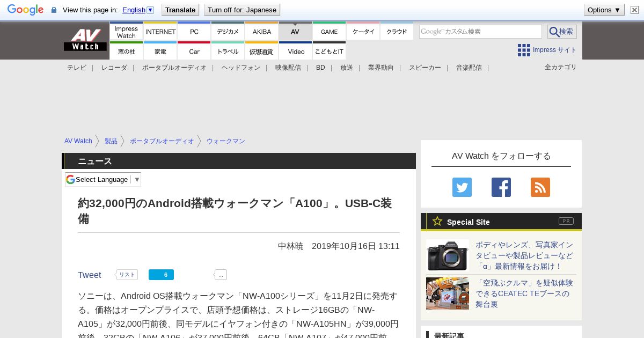Open the 空飛ぶクルマ CEATEC article link
Viewport: 644px width, 338px height.
click(524, 293)
